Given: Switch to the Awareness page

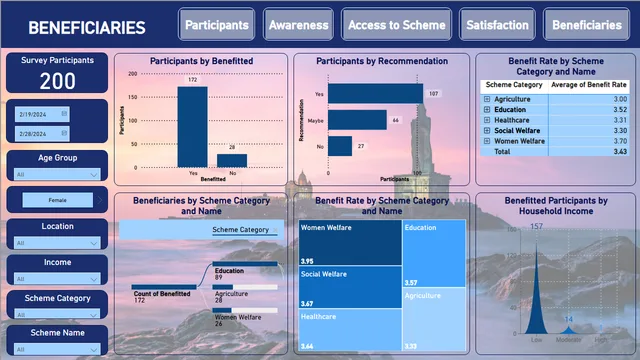Looking at the screenshot, I should click(298, 25).
